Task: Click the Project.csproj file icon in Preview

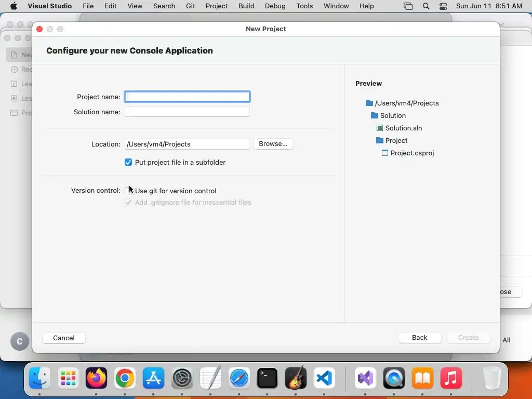Action: point(385,153)
